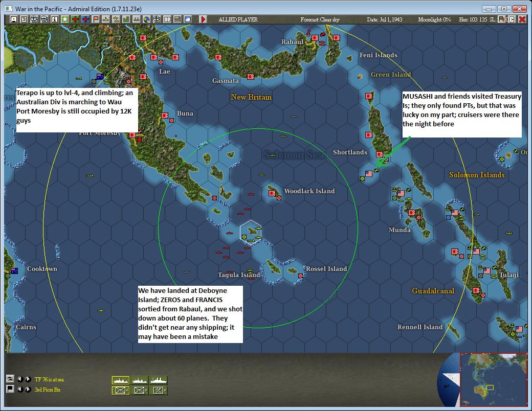
Task: Open the OP report toolbar icon
Action: pyautogui.click(x=167, y=19)
